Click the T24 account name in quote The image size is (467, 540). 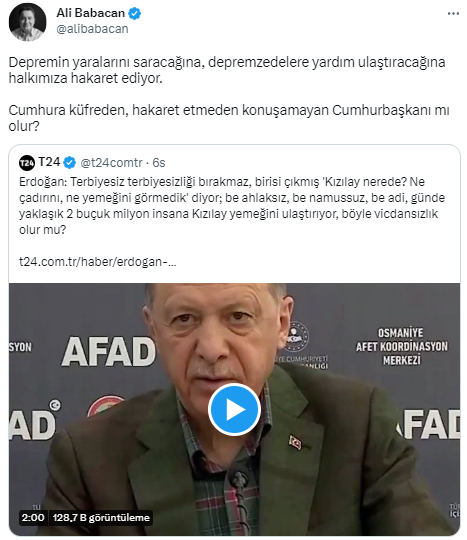[49, 162]
